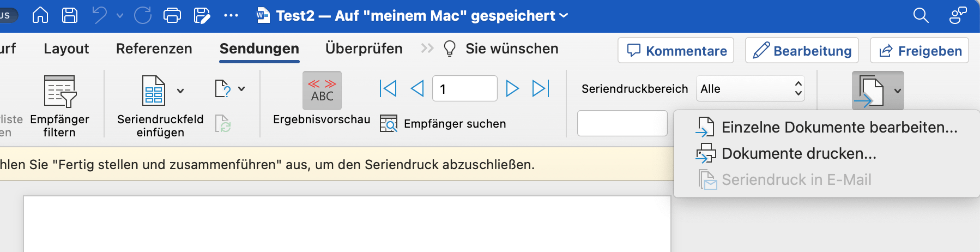The image size is (980, 252).
Task: Show the next record
Action: (x=512, y=88)
